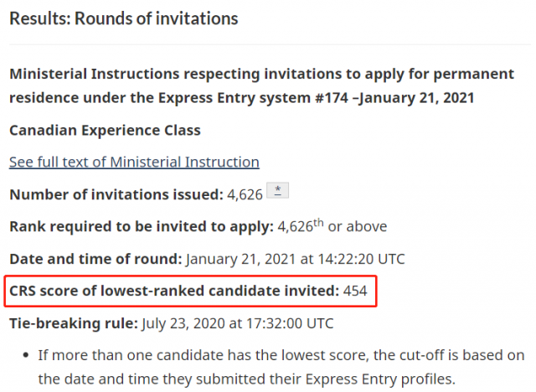536x392 pixels.
Task: Click the Canadian Experience Class subheading
Action: click(105, 130)
